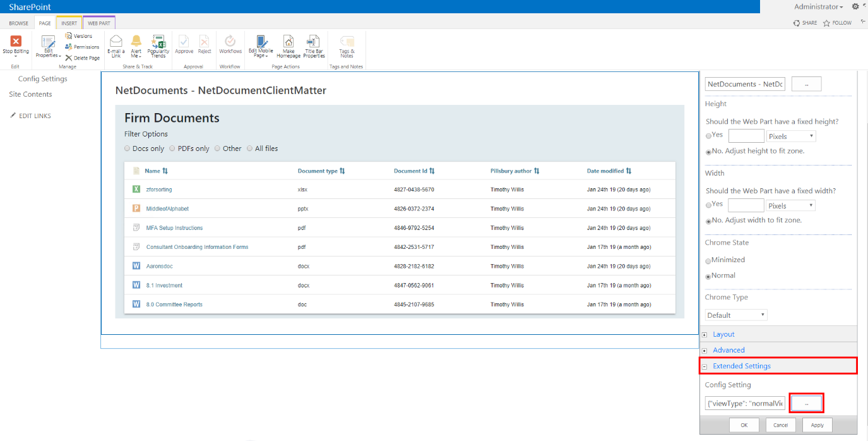Select No. Adjust height to fit zone

(x=708, y=152)
